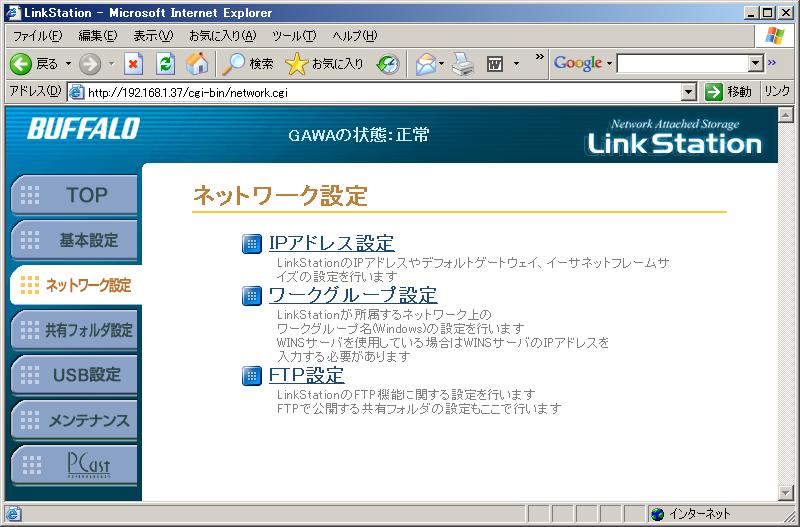Open the ワークグループ設定 link
The image size is (800, 527).
pyautogui.click(x=353, y=295)
